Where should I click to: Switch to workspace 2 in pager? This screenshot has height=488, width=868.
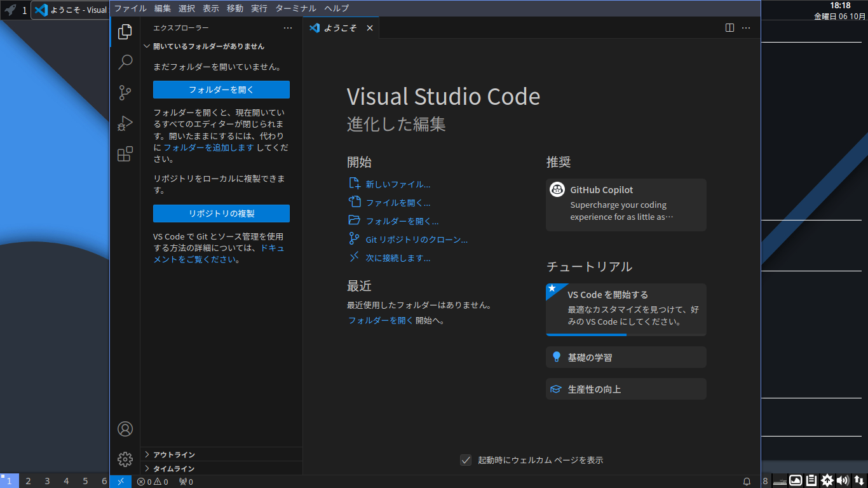[28, 481]
